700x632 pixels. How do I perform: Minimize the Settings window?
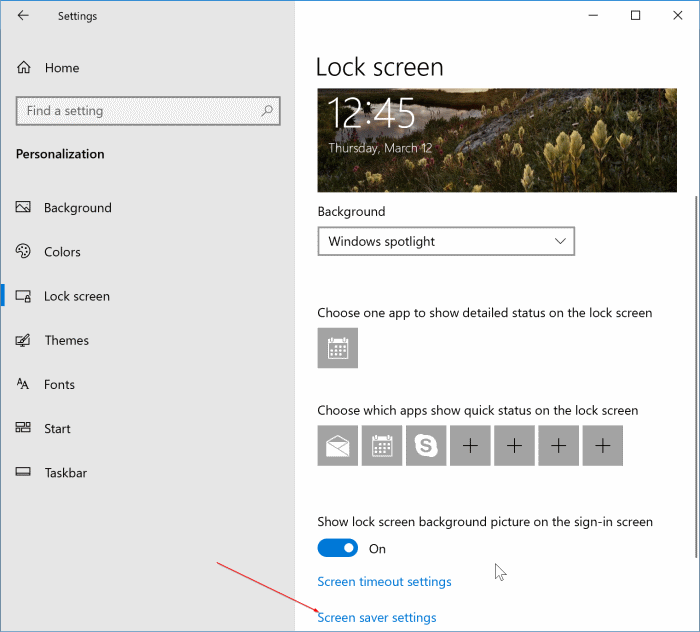[x=593, y=16]
